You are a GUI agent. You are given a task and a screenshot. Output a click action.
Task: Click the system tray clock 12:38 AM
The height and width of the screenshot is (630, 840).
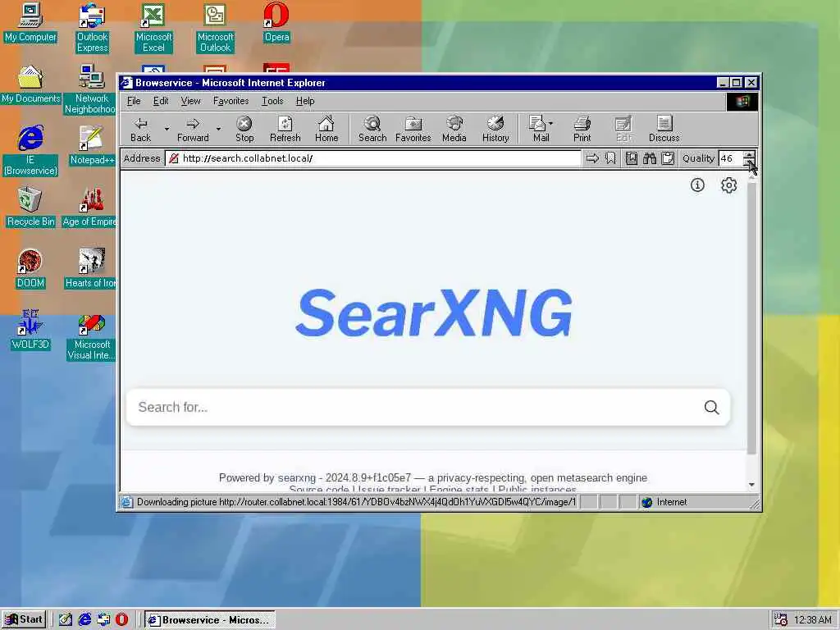coord(813,620)
